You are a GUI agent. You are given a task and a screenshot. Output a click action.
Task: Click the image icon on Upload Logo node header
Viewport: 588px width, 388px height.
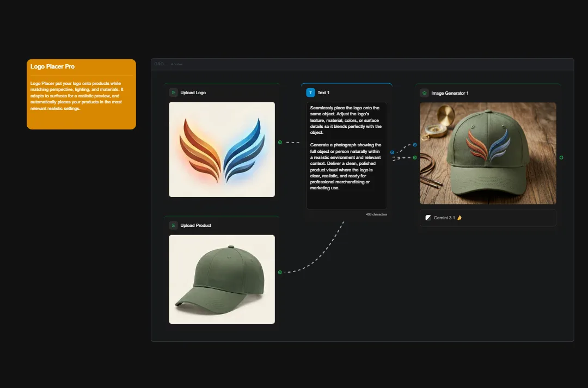click(174, 93)
